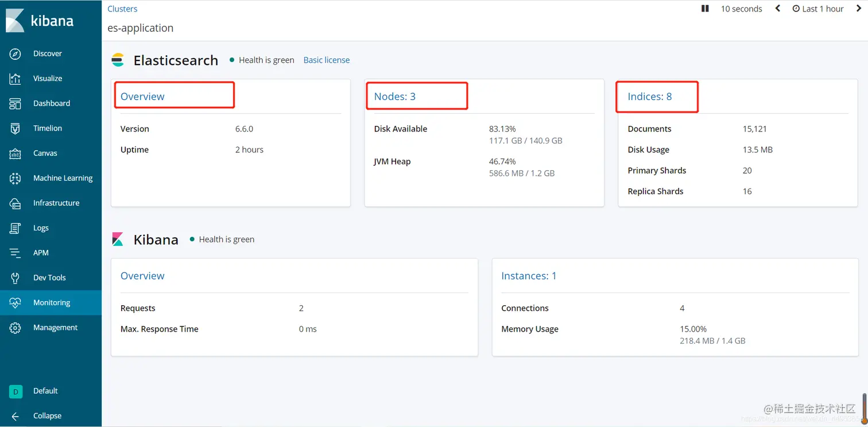Viewport: 868px width, 427px height.
Task: Click the version value 6.6.0
Action: pyautogui.click(x=244, y=129)
